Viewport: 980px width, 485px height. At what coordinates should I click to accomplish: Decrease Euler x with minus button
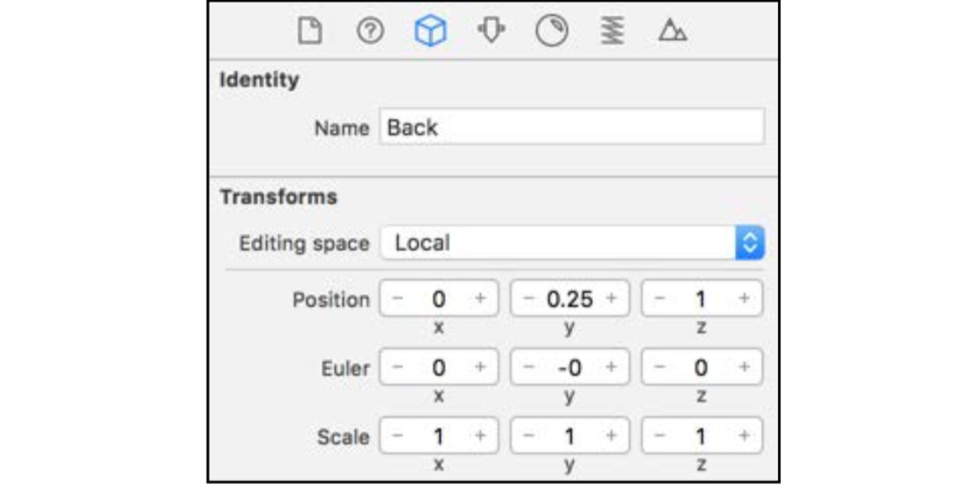click(397, 368)
